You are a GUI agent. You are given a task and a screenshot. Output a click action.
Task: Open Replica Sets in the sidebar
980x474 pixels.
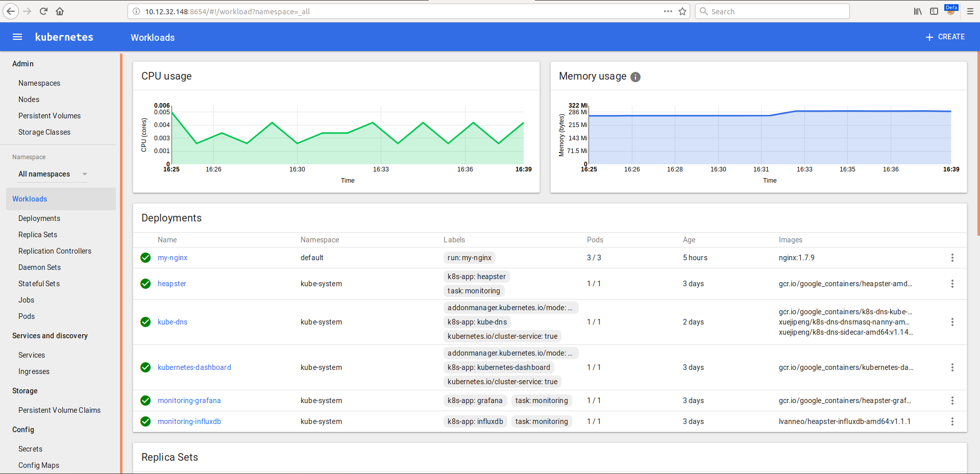click(x=38, y=235)
